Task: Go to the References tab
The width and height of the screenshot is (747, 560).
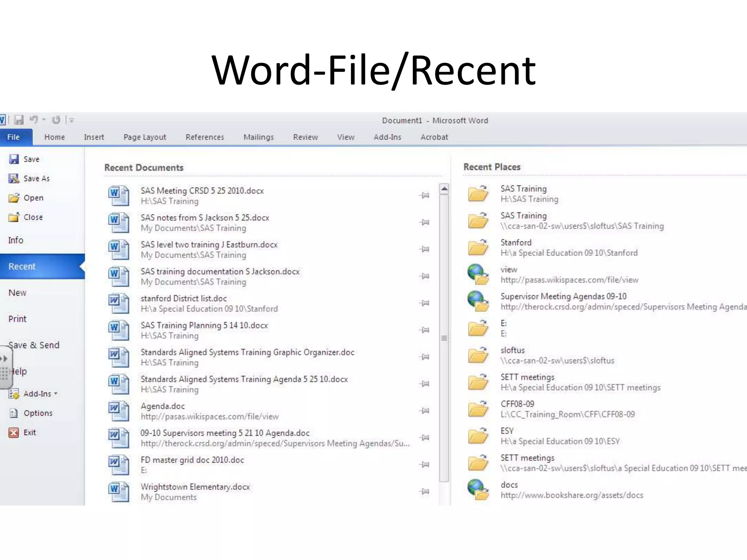Action: (205, 137)
